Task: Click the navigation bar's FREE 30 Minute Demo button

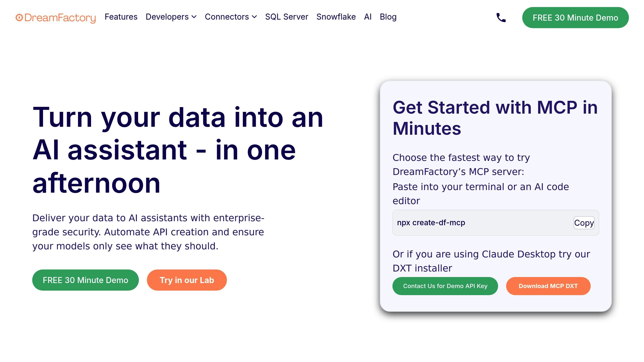Action: (x=575, y=18)
